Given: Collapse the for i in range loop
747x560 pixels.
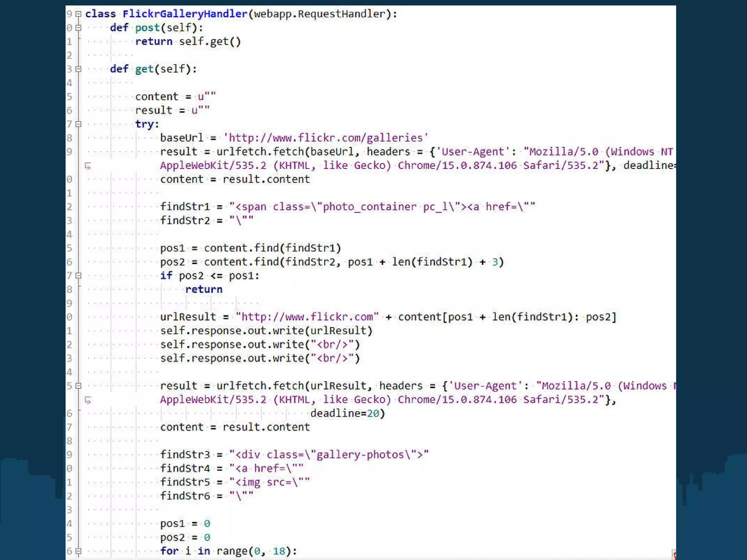Looking at the screenshot, I should point(78,551).
